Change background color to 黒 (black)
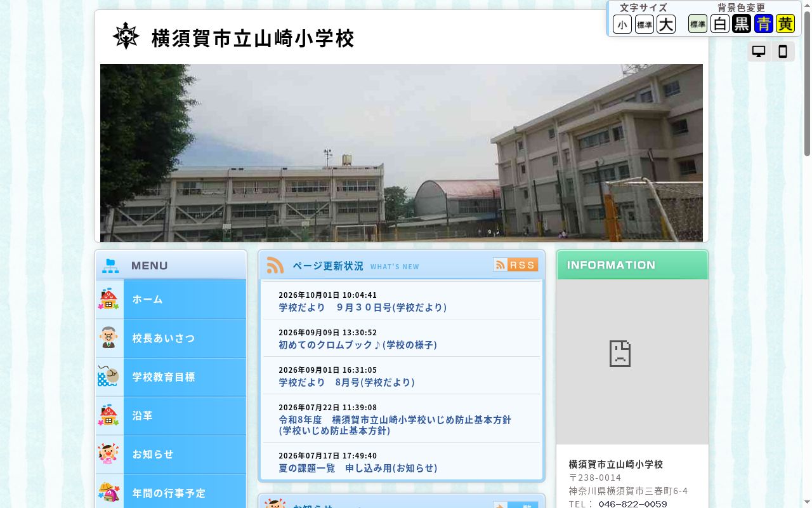The image size is (812, 508). coord(742,23)
